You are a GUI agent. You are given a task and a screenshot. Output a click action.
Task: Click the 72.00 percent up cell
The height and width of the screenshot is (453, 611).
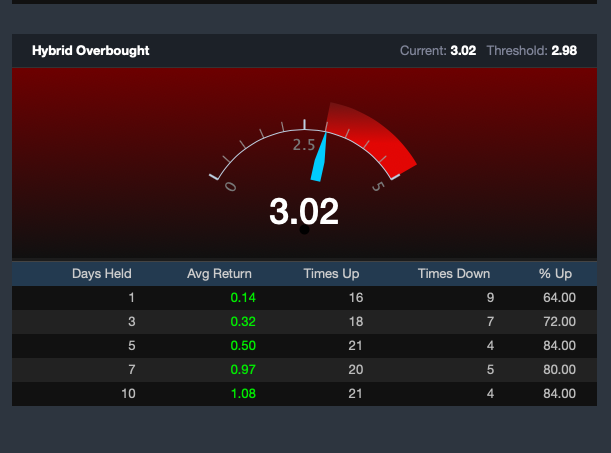[x=560, y=322]
